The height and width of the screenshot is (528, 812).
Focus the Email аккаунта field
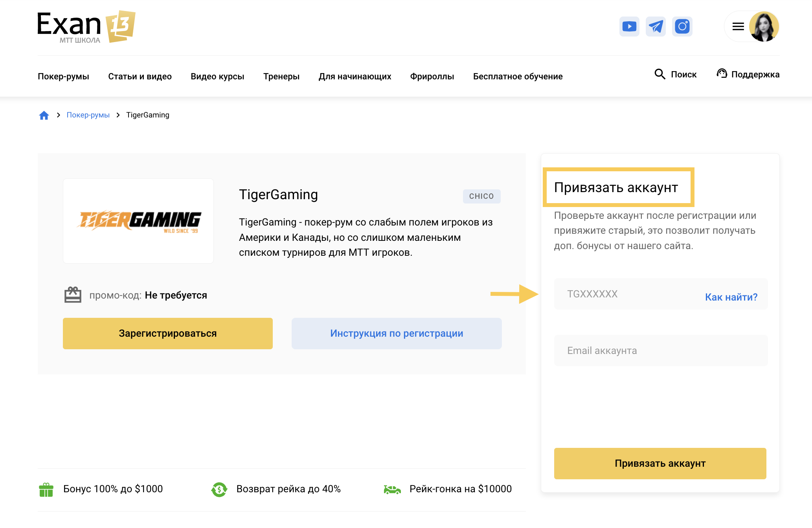(x=661, y=350)
